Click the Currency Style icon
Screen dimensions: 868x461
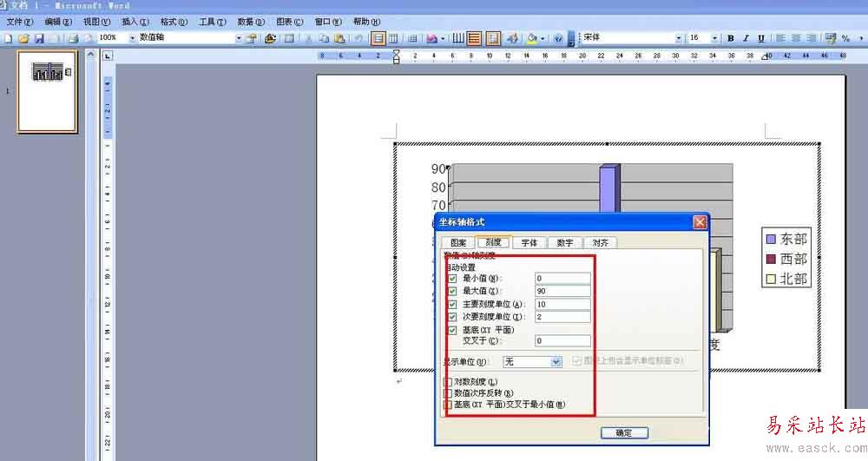[x=831, y=38]
